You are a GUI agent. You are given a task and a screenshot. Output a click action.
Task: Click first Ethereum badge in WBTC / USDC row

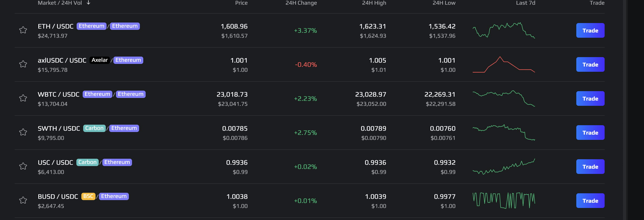pos(97,94)
